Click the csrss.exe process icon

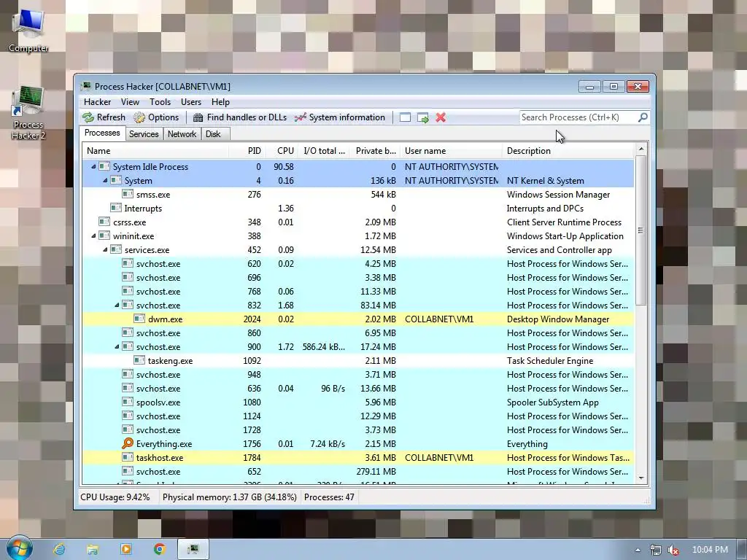pyautogui.click(x=104, y=222)
